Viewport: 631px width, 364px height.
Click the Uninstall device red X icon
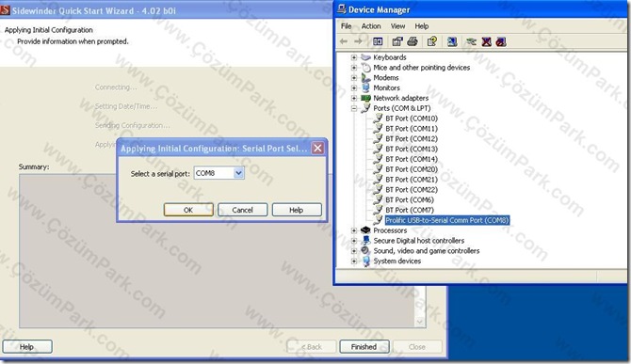pyautogui.click(x=487, y=41)
